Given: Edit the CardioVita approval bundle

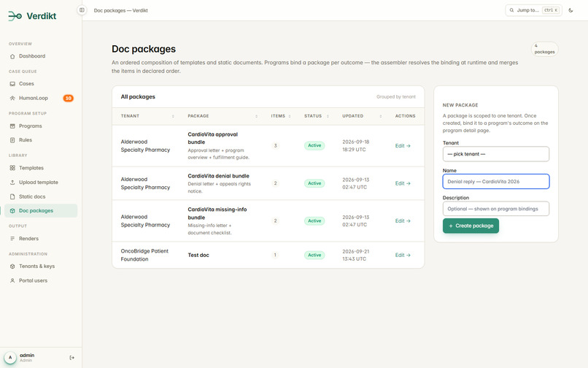Looking at the screenshot, I should (x=403, y=146).
